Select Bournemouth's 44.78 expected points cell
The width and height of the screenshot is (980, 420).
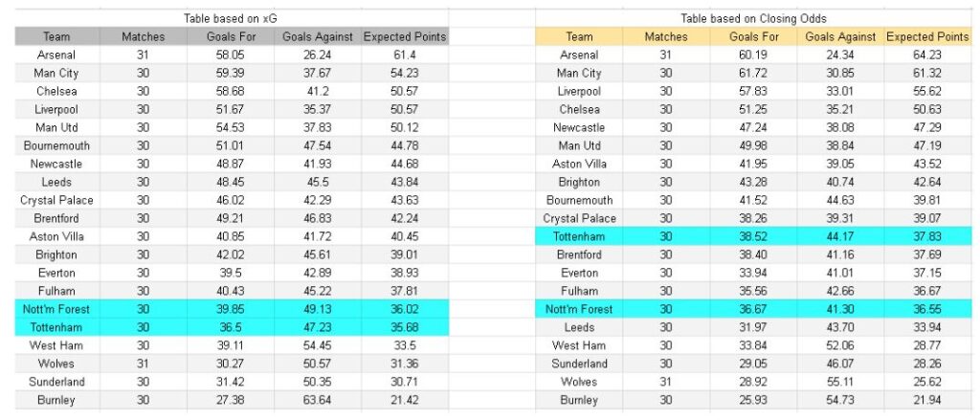[x=405, y=145]
